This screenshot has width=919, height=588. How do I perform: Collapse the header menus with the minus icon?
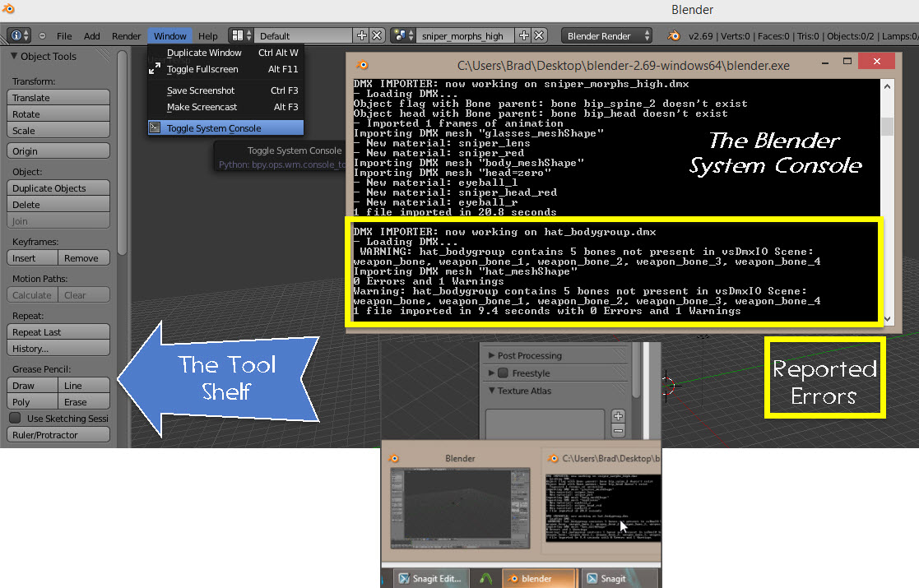click(42, 35)
